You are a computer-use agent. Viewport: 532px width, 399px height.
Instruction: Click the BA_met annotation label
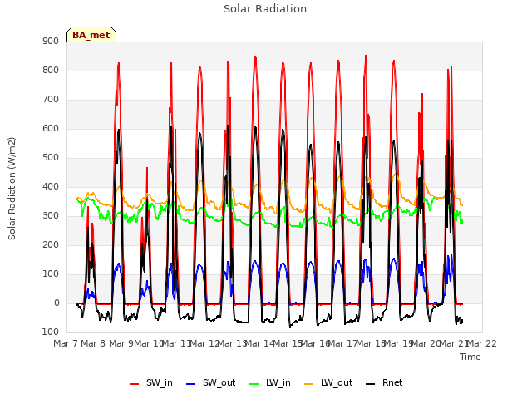(x=91, y=35)
